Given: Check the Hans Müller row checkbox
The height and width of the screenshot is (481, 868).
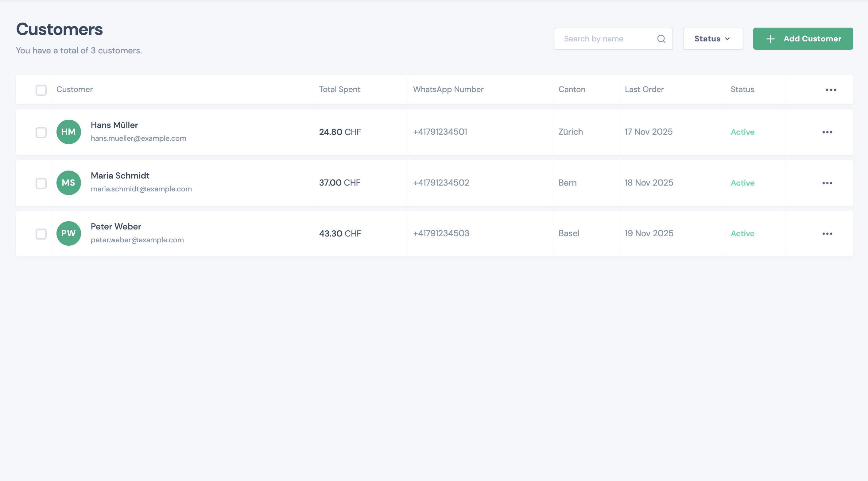Looking at the screenshot, I should click(41, 133).
